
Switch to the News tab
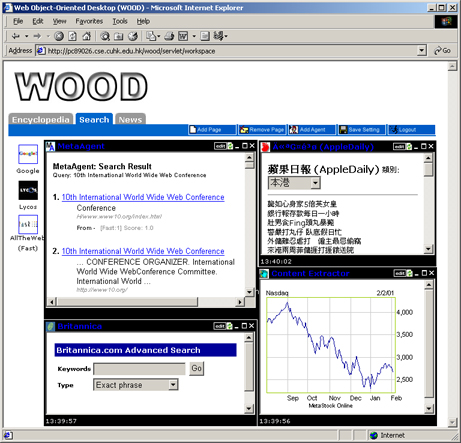click(x=130, y=119)
